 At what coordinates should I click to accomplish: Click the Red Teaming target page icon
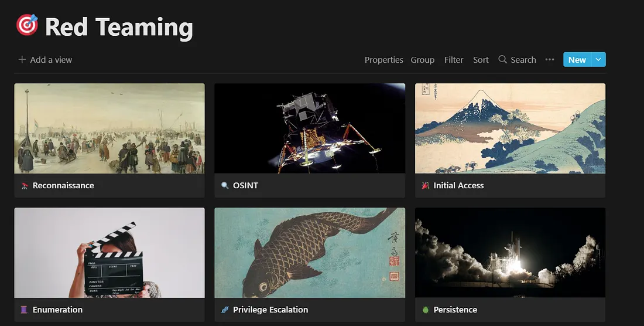[27, 26]
